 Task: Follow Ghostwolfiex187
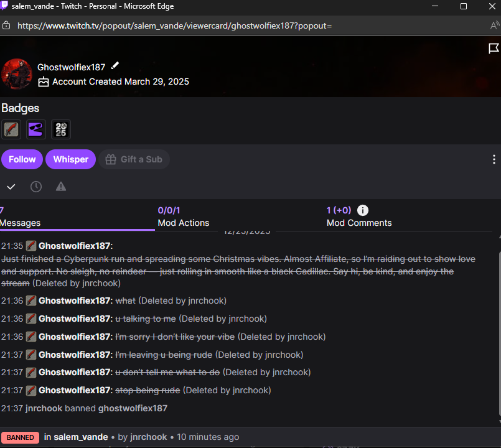pos(22,159)
